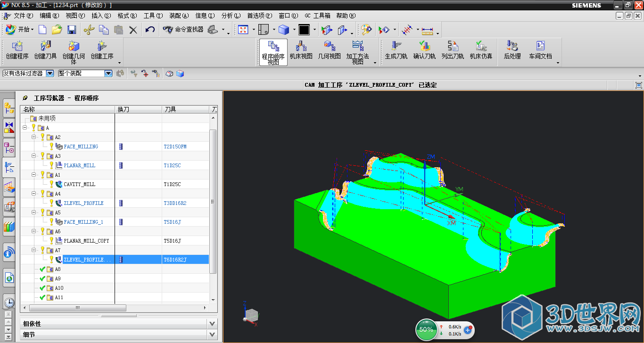The width and height of the screenshot is (644, 343).
Task: Open 分析 analysis menu
Action: 231,16
